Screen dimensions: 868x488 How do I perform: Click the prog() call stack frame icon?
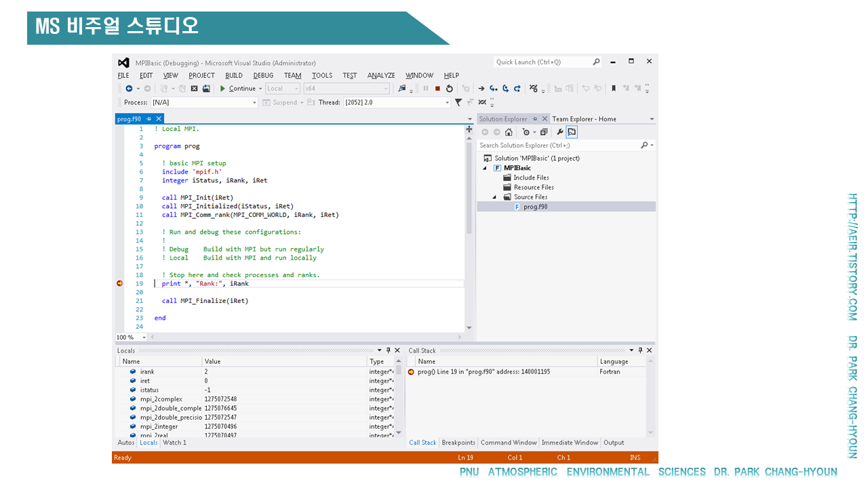[411, 371]
